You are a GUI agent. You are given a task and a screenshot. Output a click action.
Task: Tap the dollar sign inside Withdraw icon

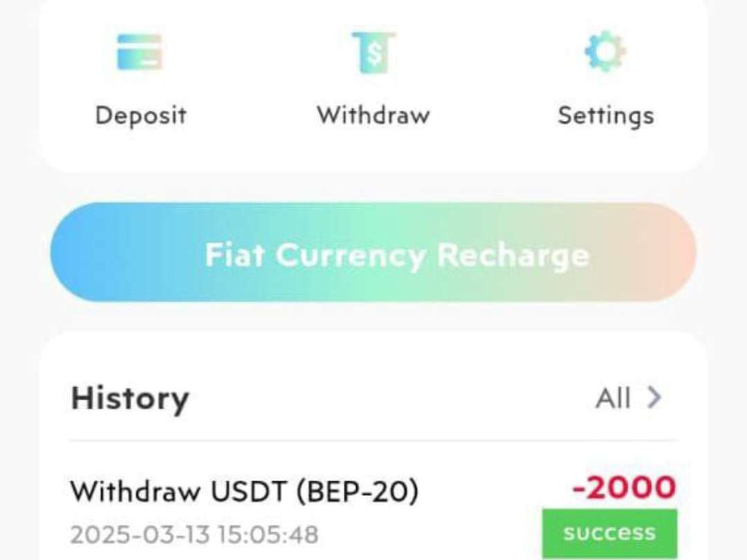pos(375,53)
